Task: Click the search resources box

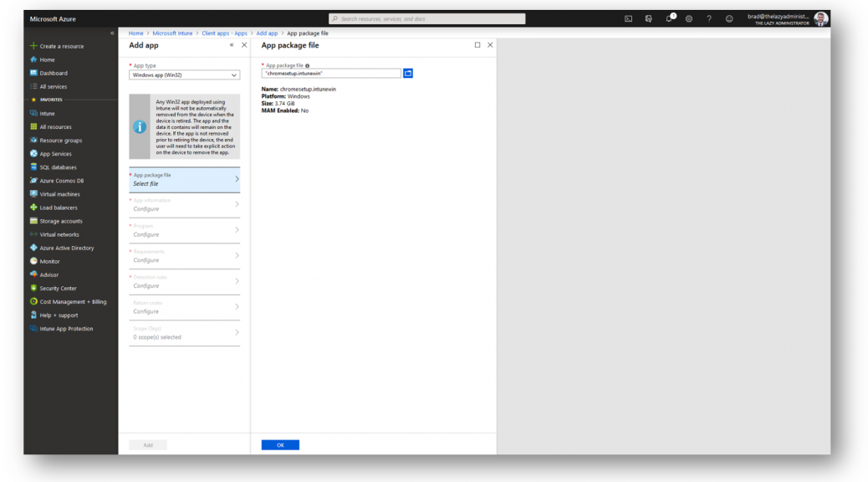Action: [x=426, y=19]
